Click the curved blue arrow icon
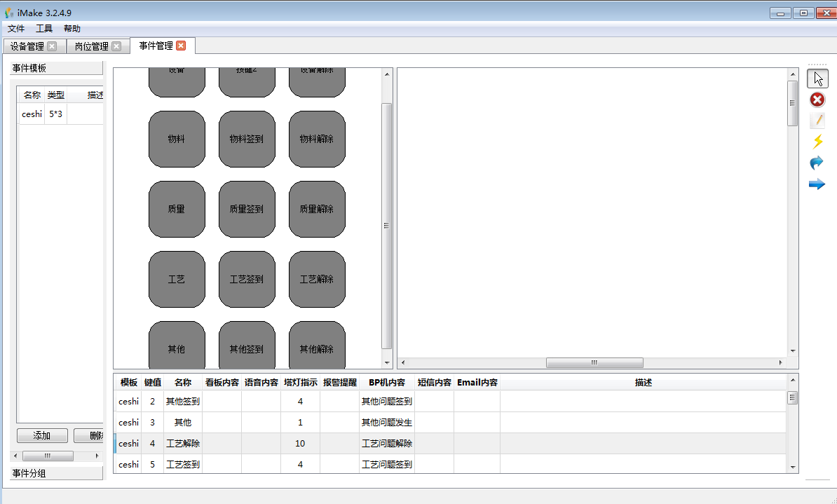The image size is (837, 504). pyautogui.click(x=817, y=163)
